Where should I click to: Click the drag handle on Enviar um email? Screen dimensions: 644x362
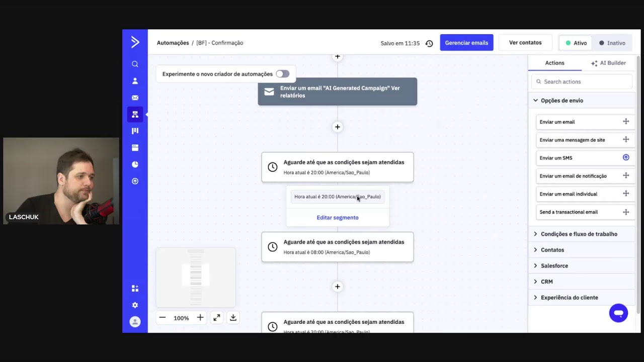pos(626,122)
